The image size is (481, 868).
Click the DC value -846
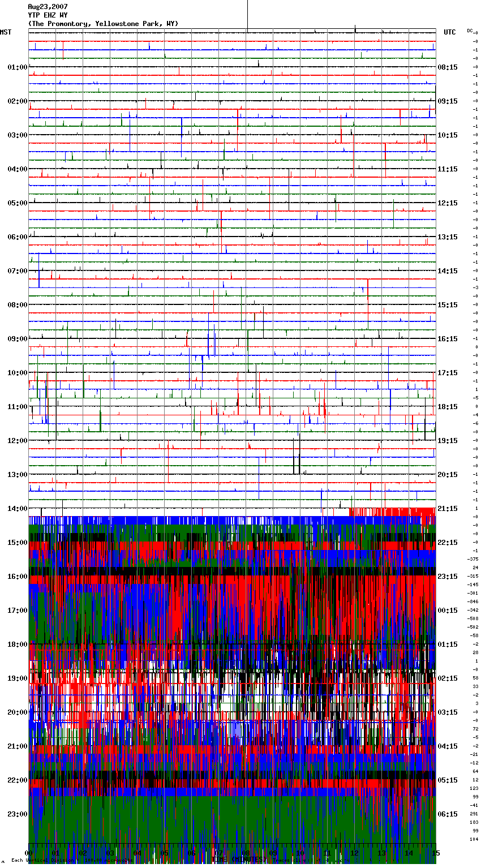point(473,601)
